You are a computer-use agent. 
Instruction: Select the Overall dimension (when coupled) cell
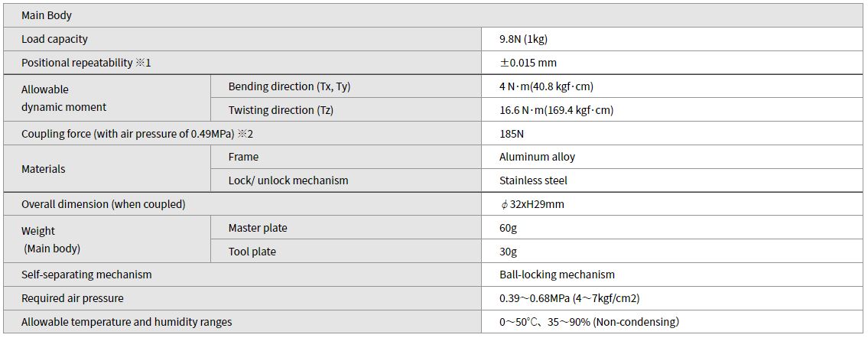click(x=242, y=204)
